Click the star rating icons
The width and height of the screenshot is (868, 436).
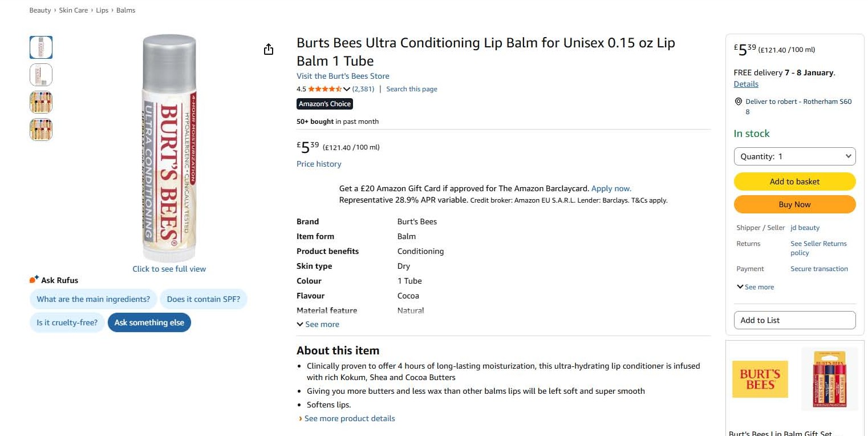click(325, 89)
